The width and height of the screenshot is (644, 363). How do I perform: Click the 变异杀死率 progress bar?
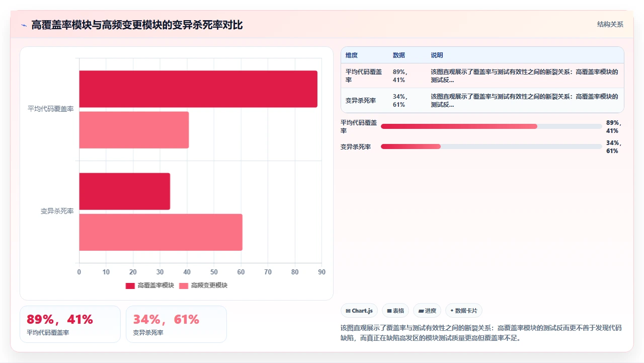[x=492, y=147]
